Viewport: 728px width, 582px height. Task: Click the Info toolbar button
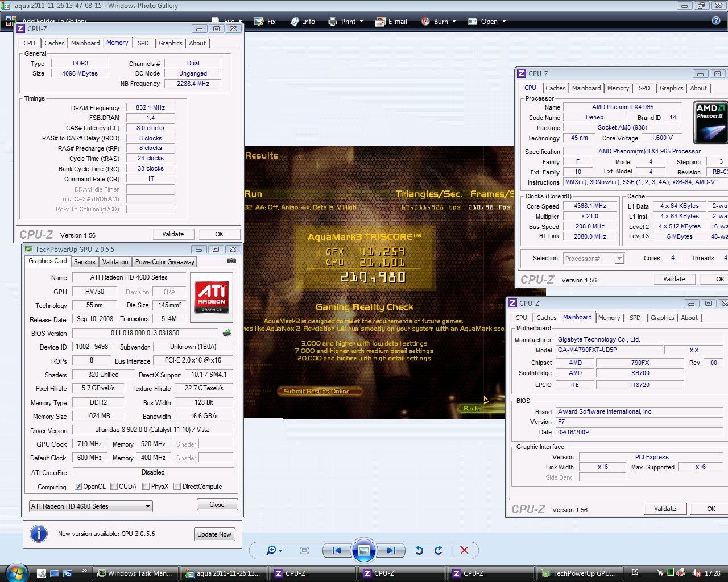tap(303, 22)
